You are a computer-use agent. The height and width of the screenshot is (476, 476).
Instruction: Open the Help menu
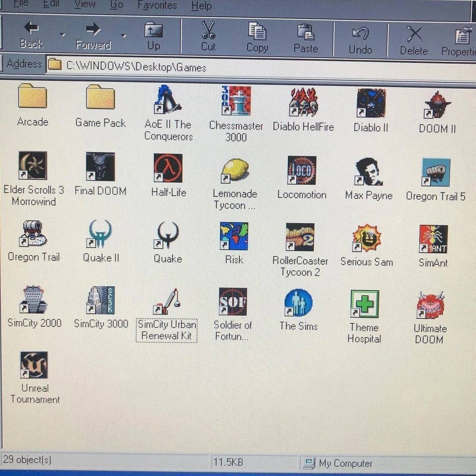(201, 6)
